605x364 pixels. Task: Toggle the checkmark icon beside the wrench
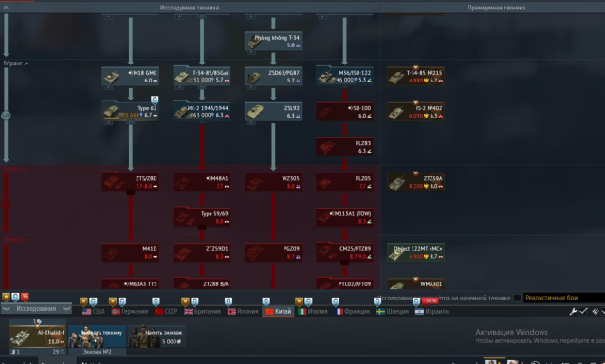pos(583,311)
